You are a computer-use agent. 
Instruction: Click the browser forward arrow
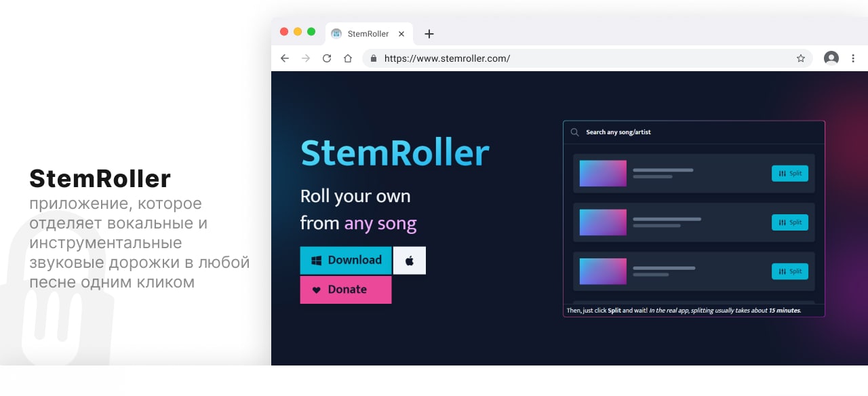click(306, 58)
